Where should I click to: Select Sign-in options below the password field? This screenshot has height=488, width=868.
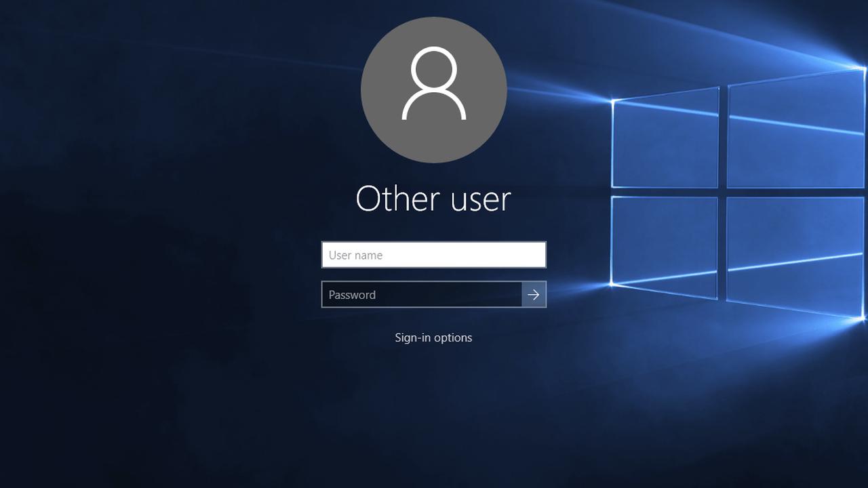pos(433,337)
